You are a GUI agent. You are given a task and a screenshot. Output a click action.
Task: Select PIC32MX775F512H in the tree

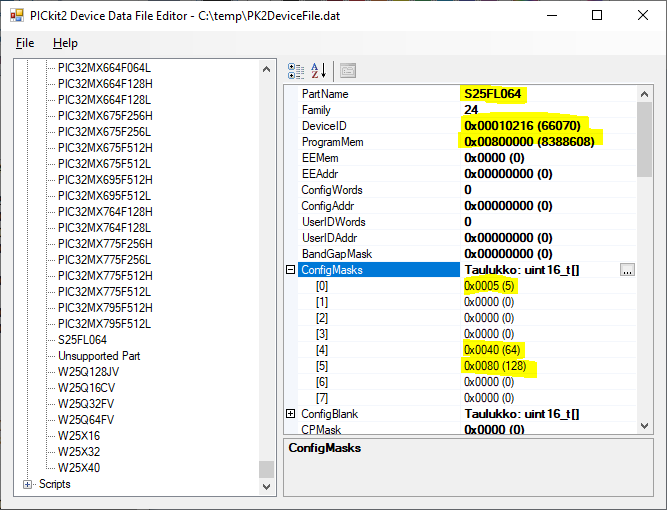pos(105,276)
